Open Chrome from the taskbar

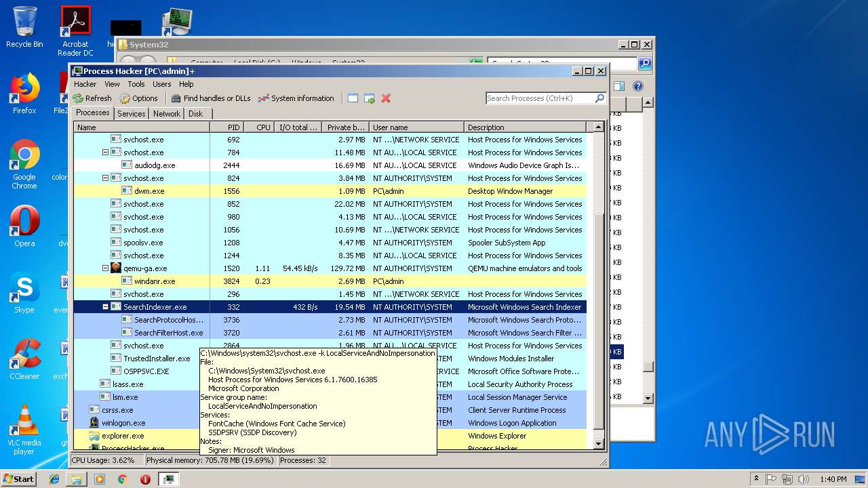tap(122, 479)
